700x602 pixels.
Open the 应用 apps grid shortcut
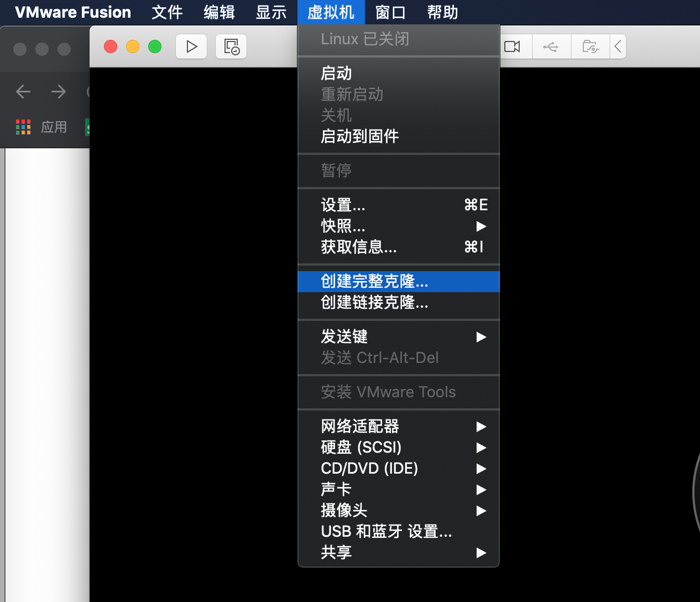[x=41, y=127]
